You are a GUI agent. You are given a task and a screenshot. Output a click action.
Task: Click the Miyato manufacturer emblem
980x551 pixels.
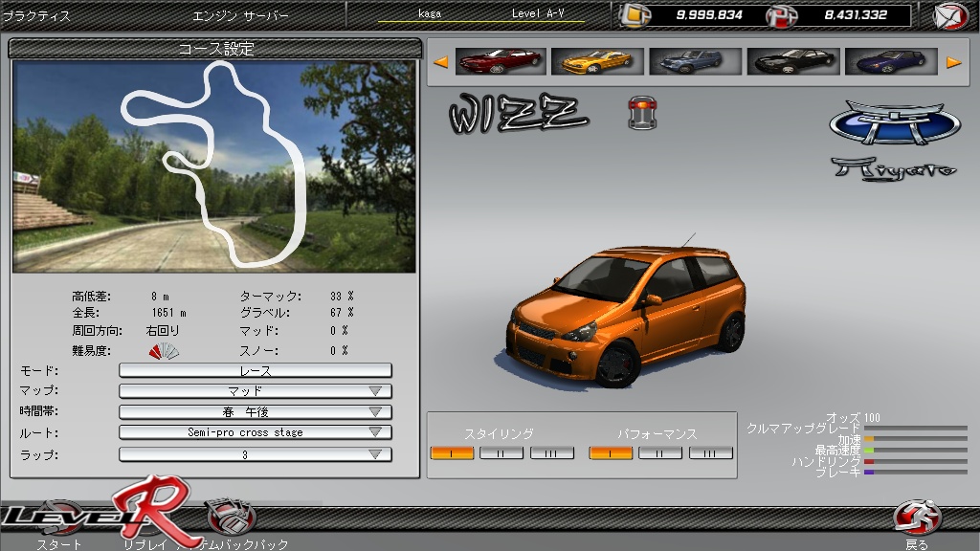pyautogui.click(x=895, y=122)
